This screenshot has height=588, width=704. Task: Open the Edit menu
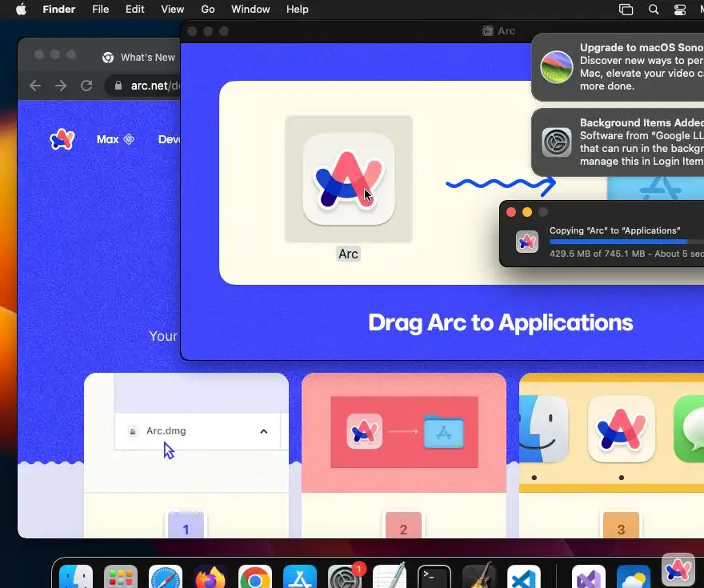coord(134,9)
